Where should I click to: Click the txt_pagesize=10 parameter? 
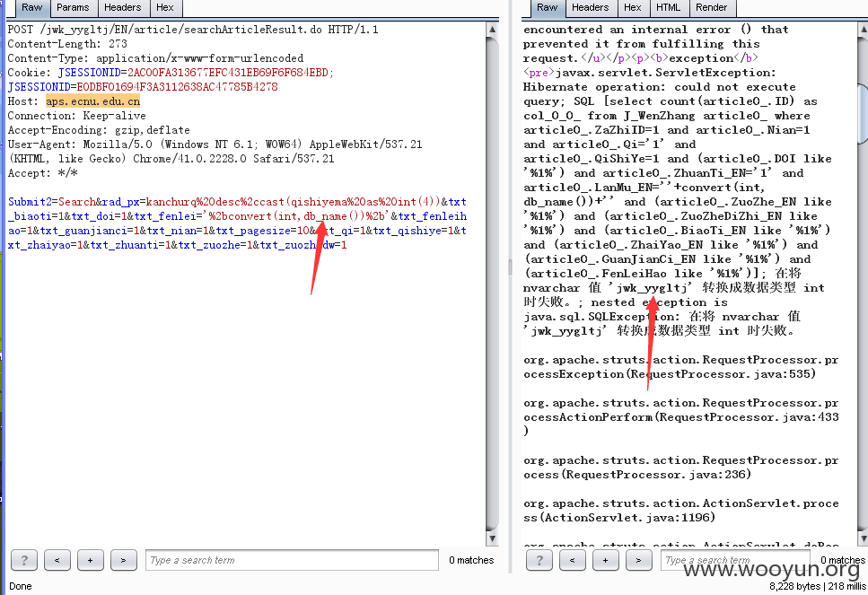[x=262, y=231]
